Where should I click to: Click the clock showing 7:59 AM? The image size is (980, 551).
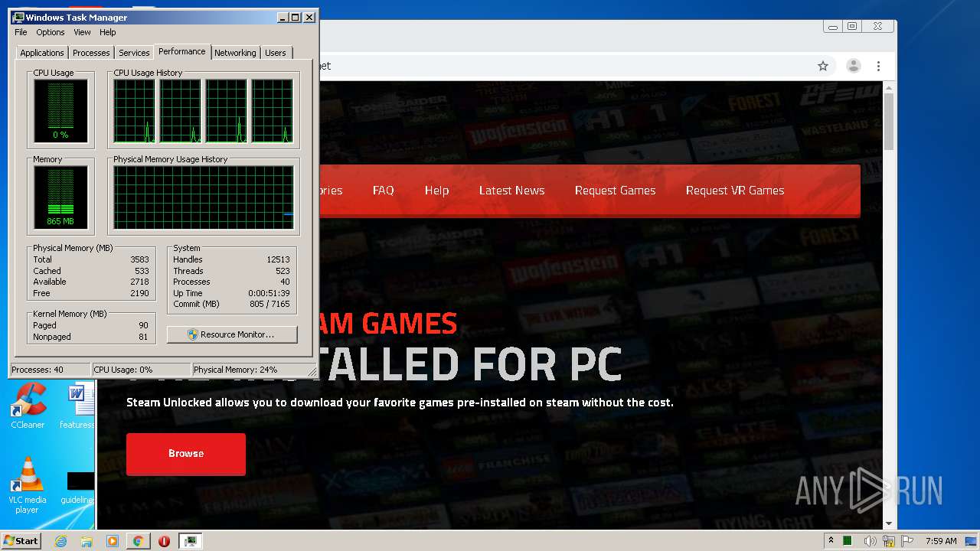pyautogui.click(x=941, y=541)
